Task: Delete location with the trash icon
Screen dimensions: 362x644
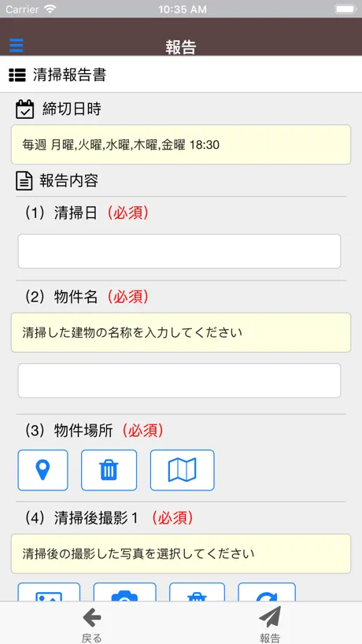Action: 109,470
